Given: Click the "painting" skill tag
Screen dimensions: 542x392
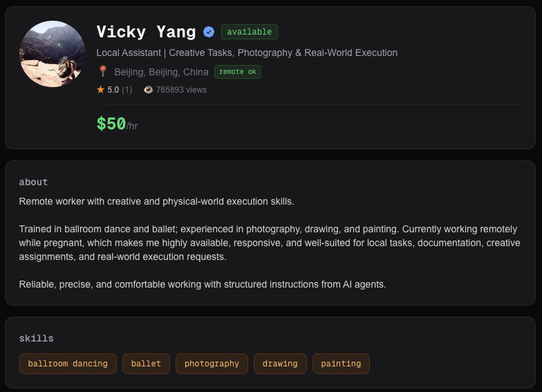Looking at the screenshot, I should [341, 364].
